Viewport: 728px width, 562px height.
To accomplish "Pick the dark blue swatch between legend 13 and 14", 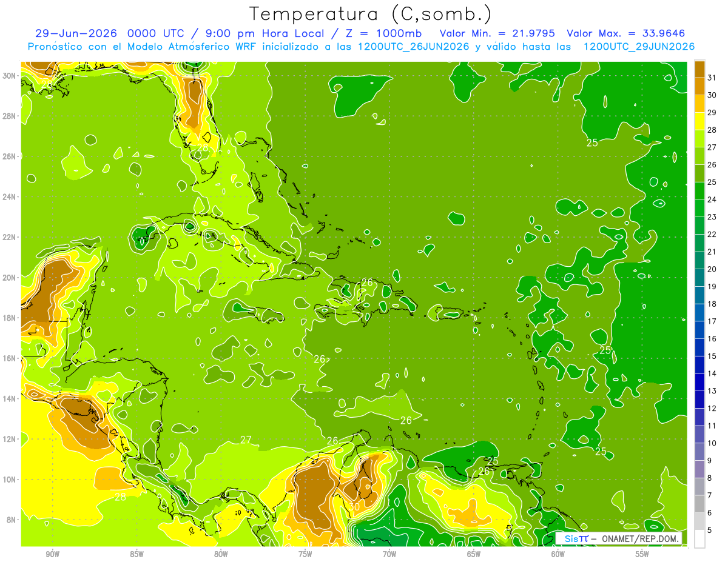I will click(699, 382).
